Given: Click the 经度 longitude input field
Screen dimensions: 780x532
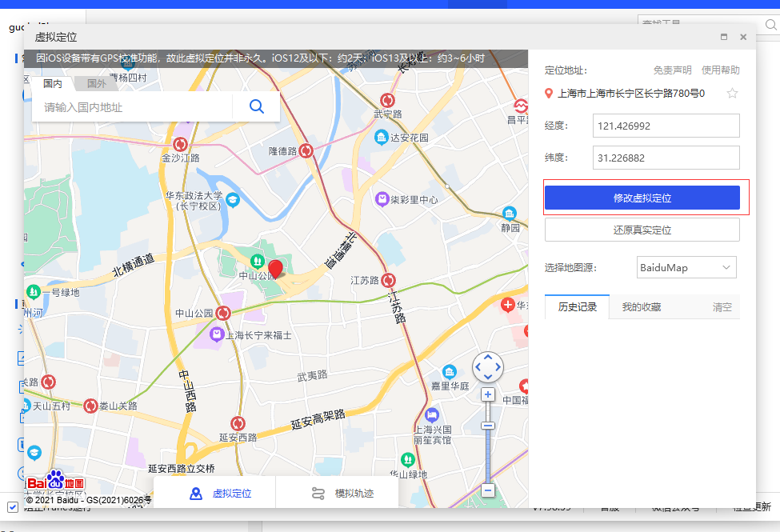Looking at the screenshot, I should tap(666, 126).
